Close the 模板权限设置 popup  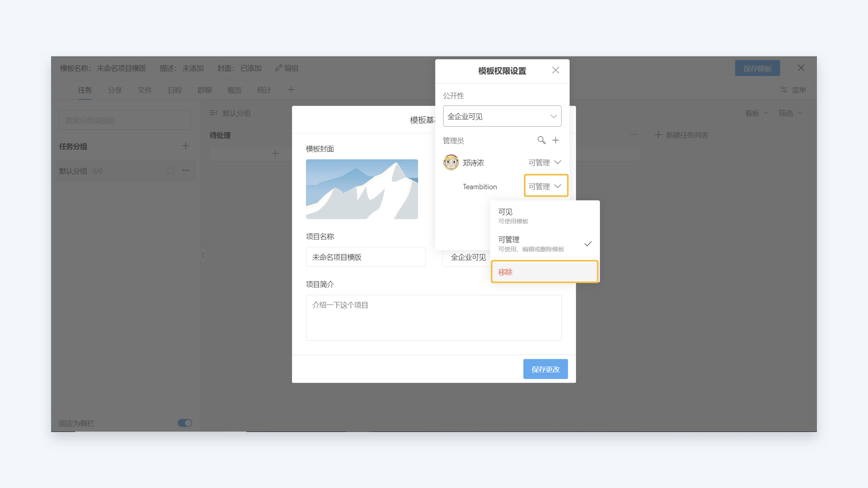pyautogui.click(x=556, y=70)
